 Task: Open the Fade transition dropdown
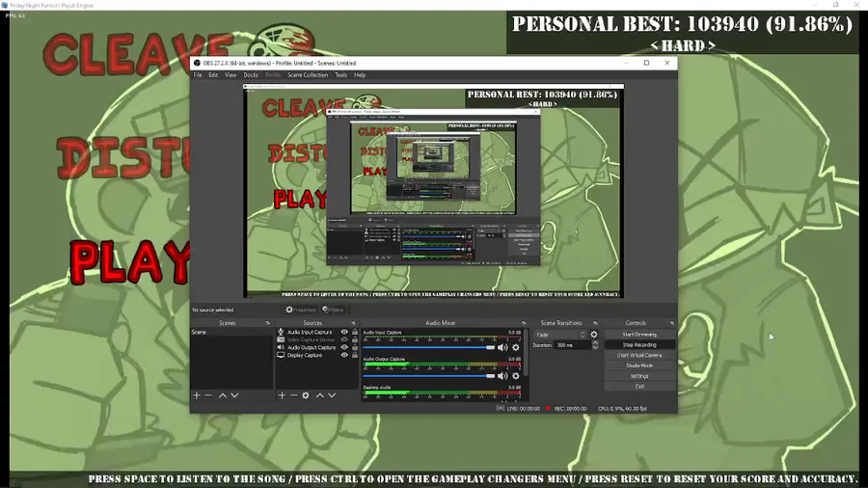click(559, 335)
